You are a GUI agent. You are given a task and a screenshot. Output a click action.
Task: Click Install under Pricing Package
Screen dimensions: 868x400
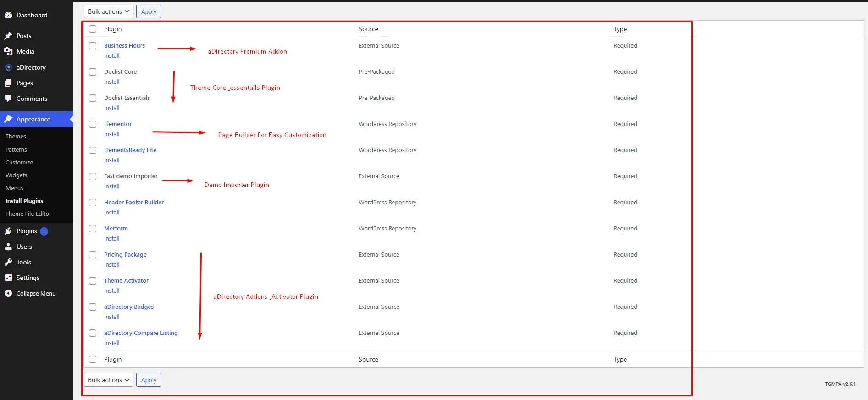click(111, 264)
